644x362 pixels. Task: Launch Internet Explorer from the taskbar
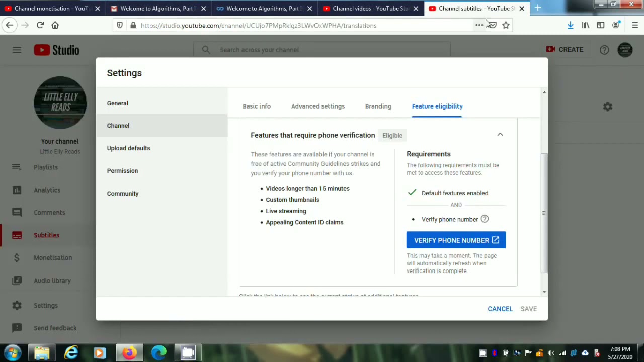click(x=71, y=353)
